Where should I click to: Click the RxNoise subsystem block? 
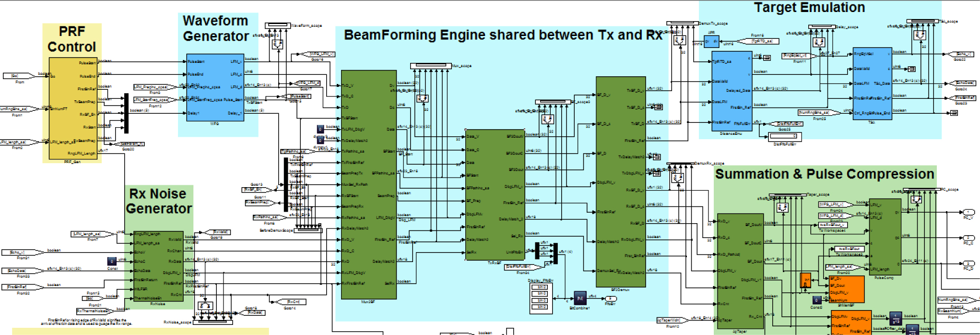[x=158, y=264]
